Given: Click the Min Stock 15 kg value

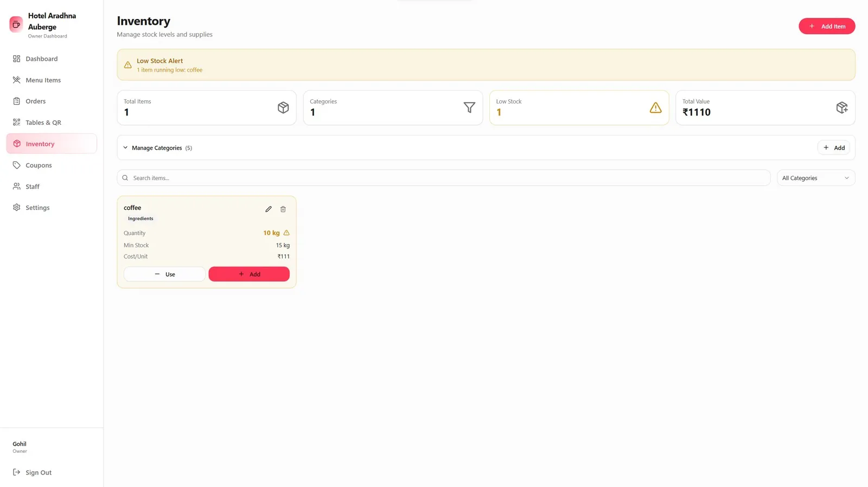Looking at the screenshot, I should 283,245.
